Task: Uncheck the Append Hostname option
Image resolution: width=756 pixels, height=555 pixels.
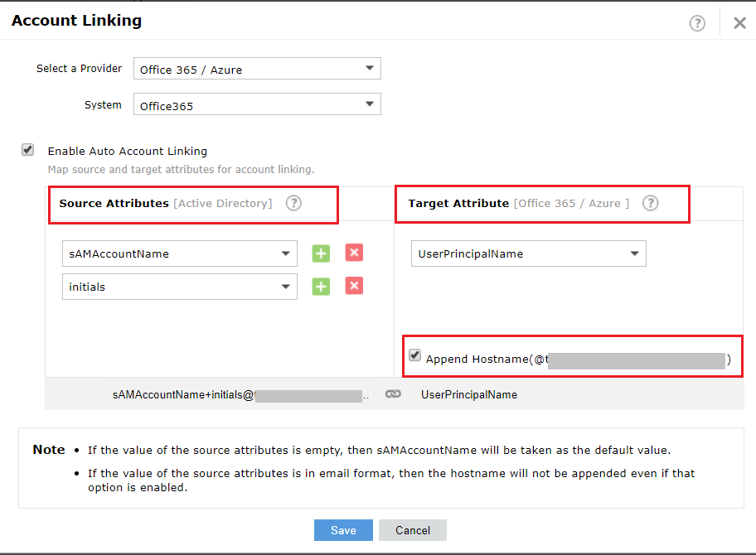Action: click(415, 355)
